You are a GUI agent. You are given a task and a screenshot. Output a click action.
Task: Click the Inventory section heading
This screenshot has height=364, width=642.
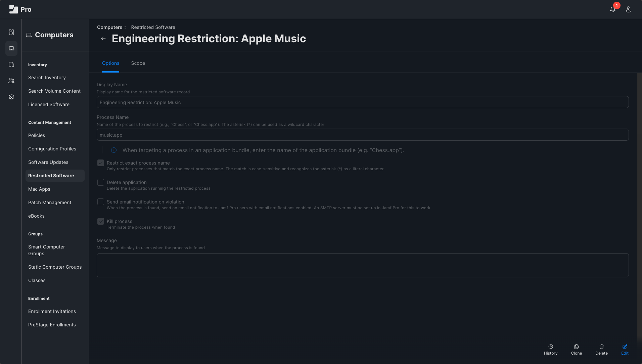(x=38, y=65)
